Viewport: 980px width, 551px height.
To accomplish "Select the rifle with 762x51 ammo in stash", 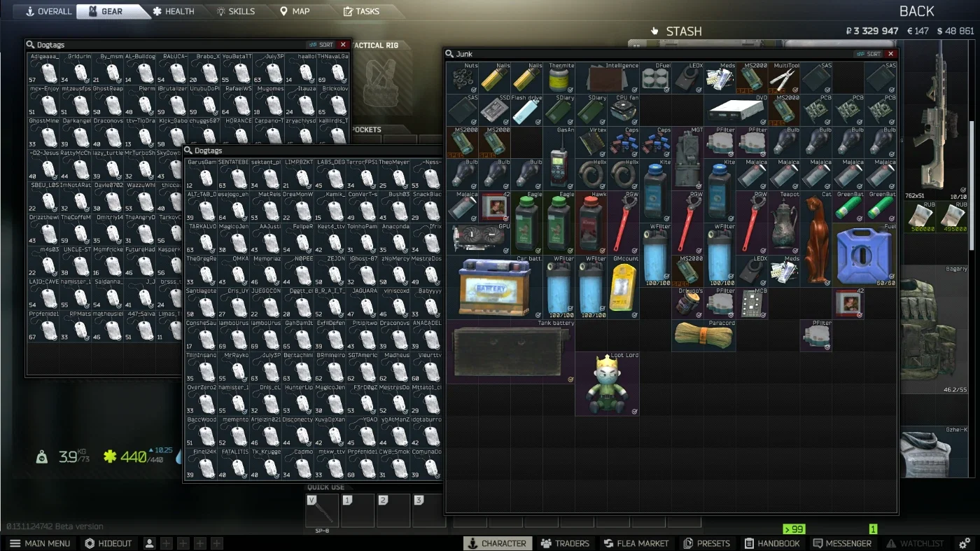I will (934, 120).
